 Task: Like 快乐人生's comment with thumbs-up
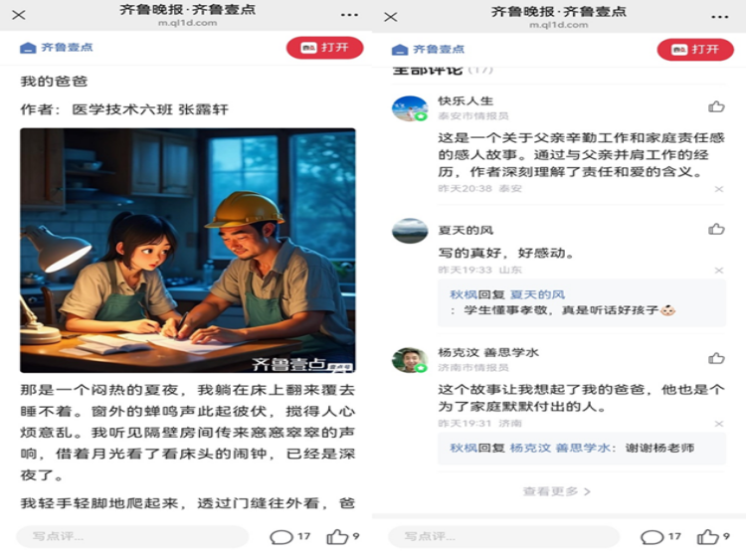coord(716,106)
